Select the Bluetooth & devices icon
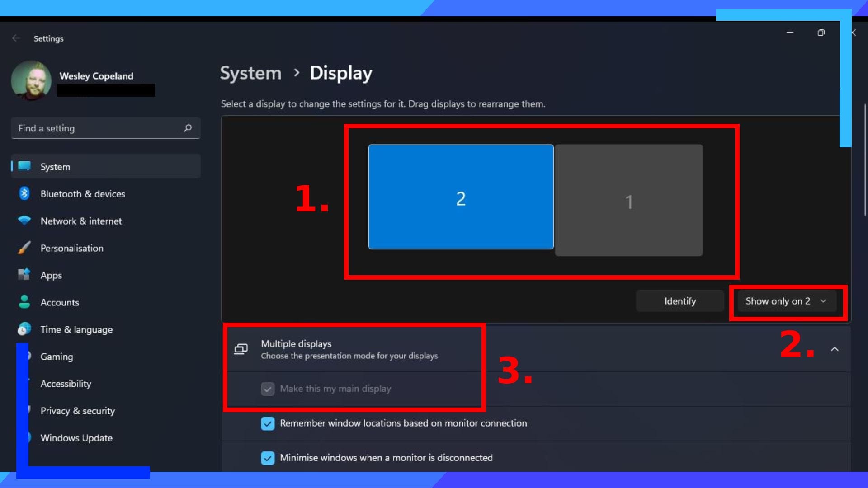The width and height of the screenshot is (868, 488). [x=25, y=193]
